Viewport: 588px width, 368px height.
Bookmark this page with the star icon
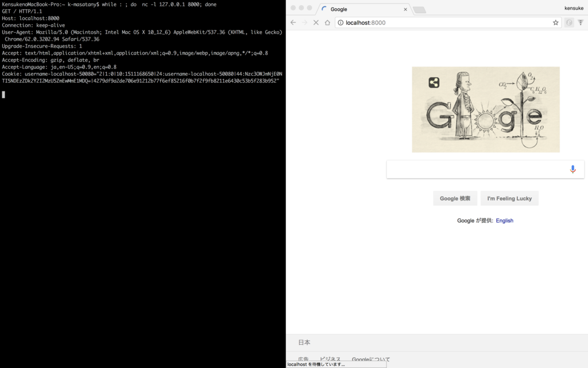(x=555, y=22)
